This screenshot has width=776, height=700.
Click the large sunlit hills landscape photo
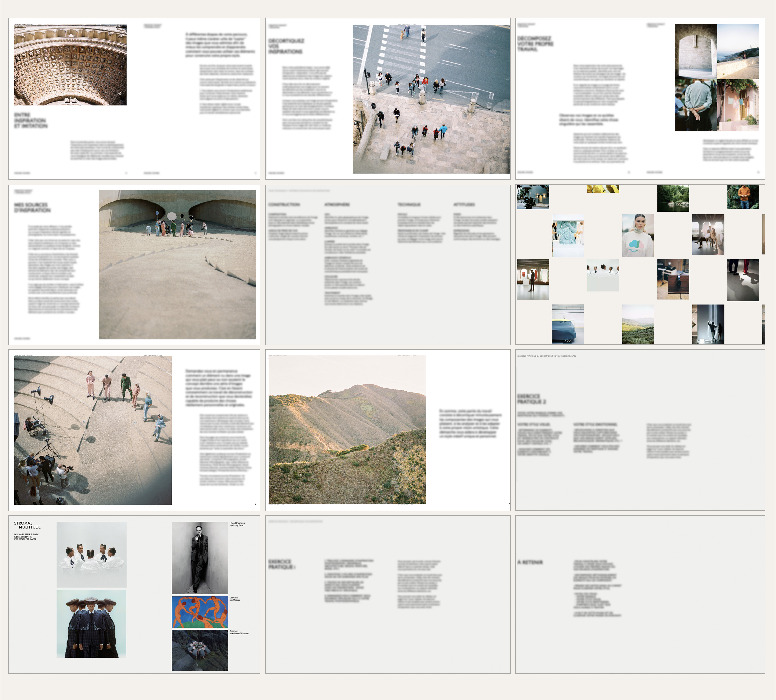(x=347, y=430)
